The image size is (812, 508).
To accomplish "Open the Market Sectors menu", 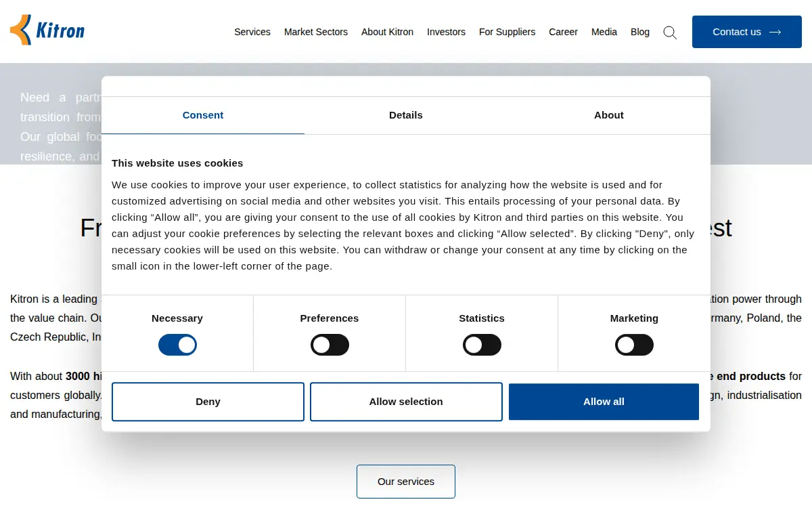I will point(316,32).
